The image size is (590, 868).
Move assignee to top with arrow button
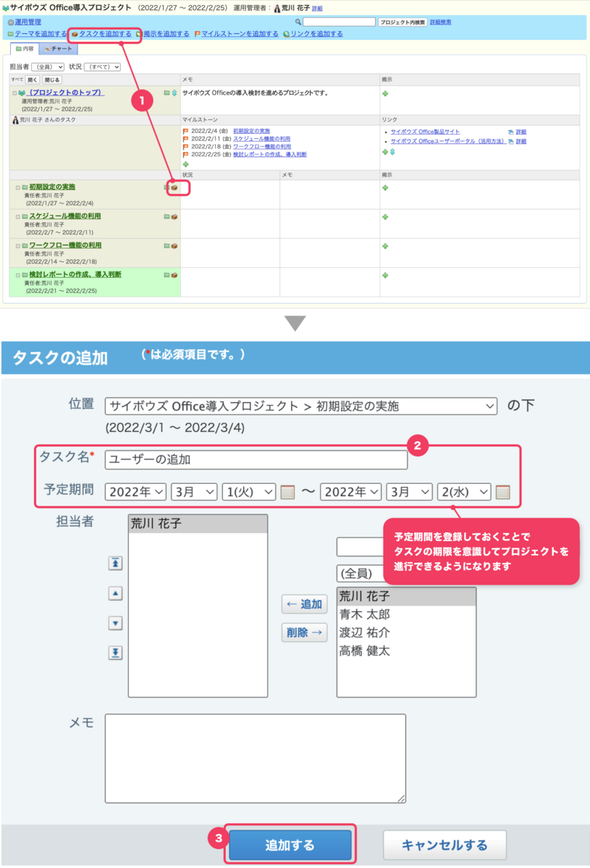click(115, 563)
